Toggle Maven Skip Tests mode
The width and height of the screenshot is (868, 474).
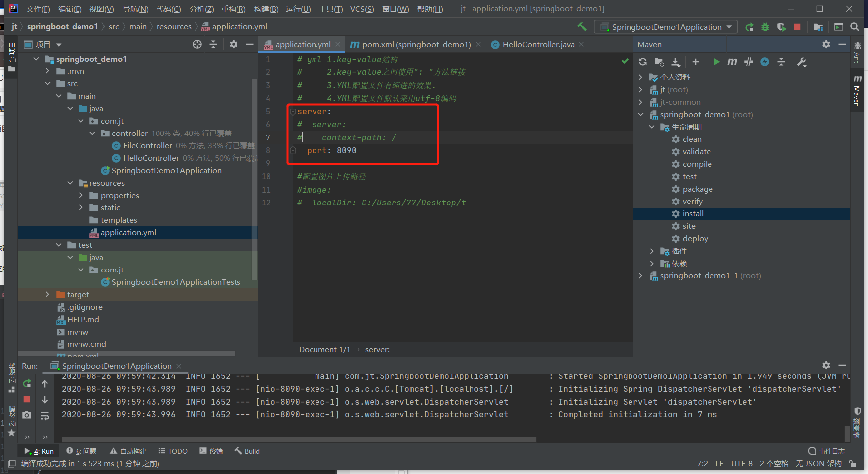(749, 62)
